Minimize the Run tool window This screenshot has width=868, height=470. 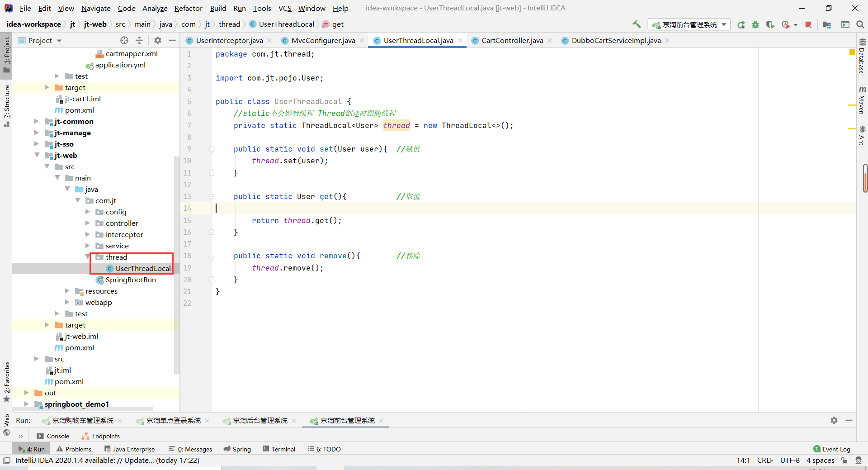tap(849, 420)
